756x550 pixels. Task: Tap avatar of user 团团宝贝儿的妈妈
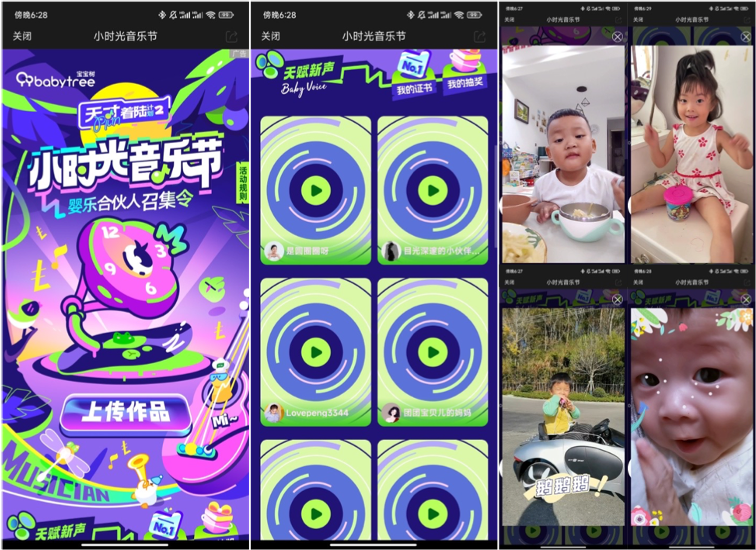tap(391, 413)
